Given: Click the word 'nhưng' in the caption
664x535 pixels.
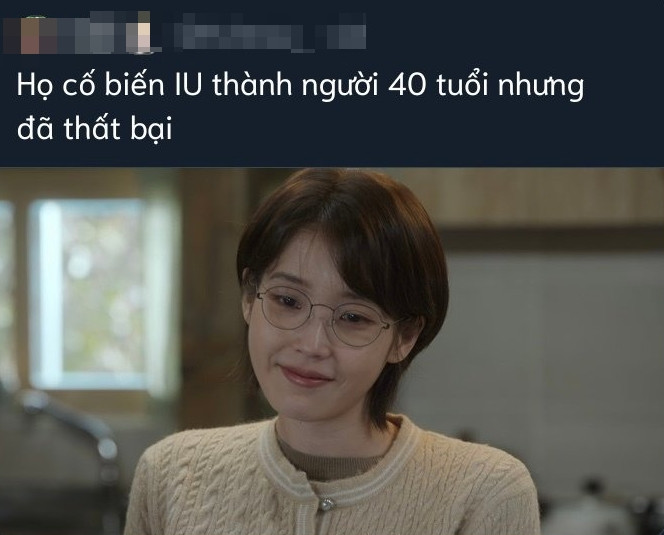Looking at the screenshot, I should pyautogui.click(x=541, y=87).
